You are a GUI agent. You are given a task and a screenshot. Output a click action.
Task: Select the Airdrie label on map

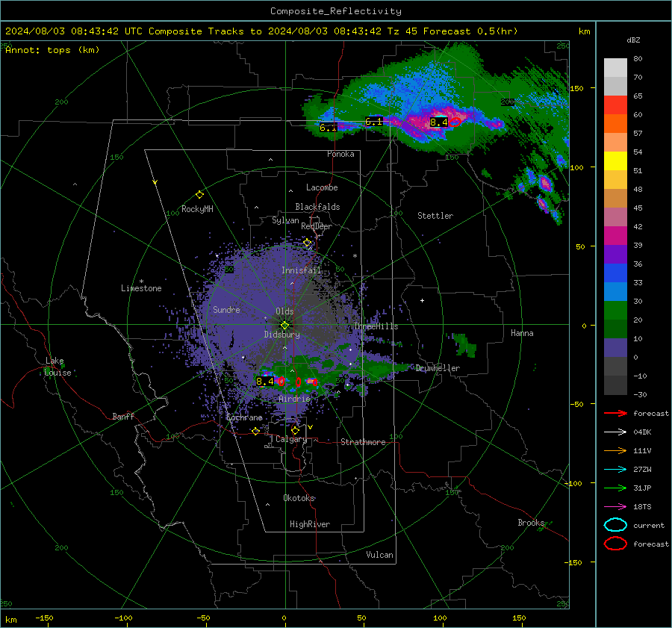click(x=294, y=399)
